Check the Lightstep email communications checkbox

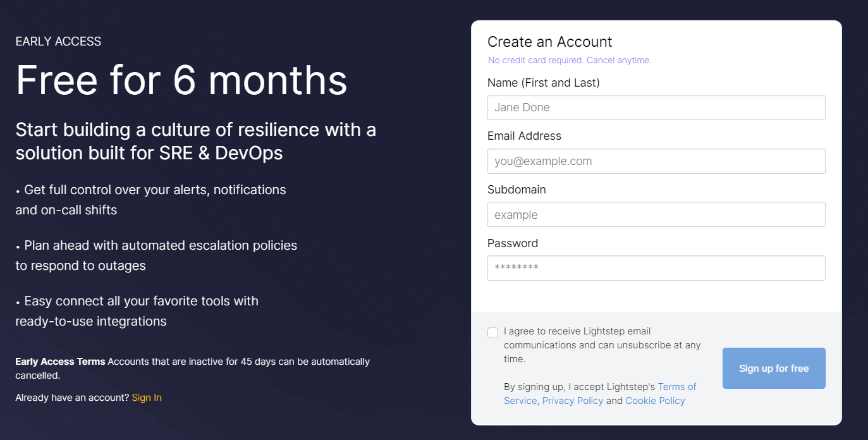(493, 333)
